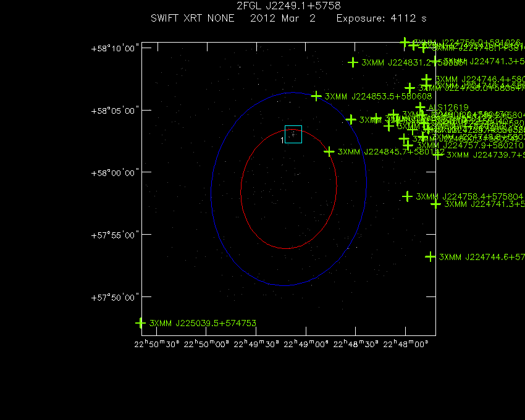Click the ALS12619 source label
Image resolution: width=525 pixels, height=420 pixels.
[448, 107]
